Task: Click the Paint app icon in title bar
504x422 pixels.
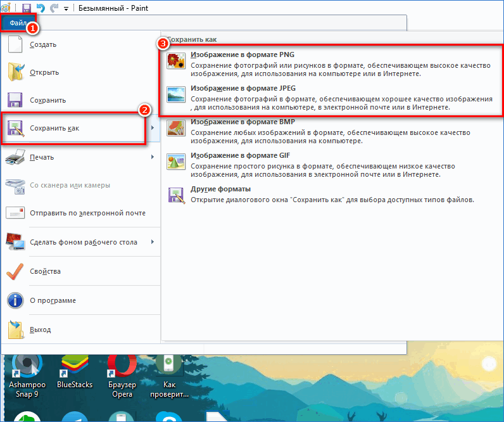Action: coord(6,8)
